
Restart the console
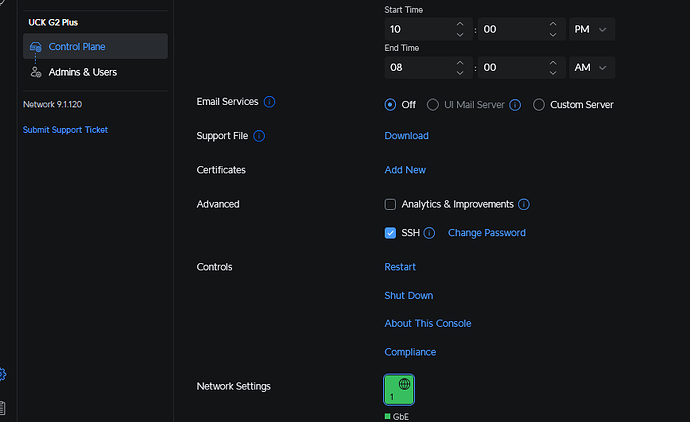click(x=400, y=267)
